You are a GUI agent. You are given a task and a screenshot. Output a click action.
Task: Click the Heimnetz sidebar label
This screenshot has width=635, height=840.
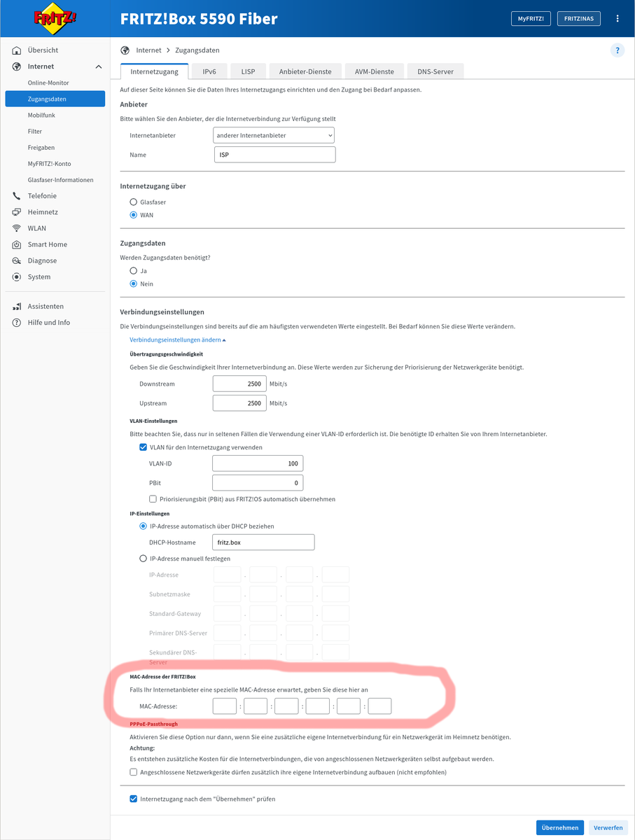(x=43, y=212)
